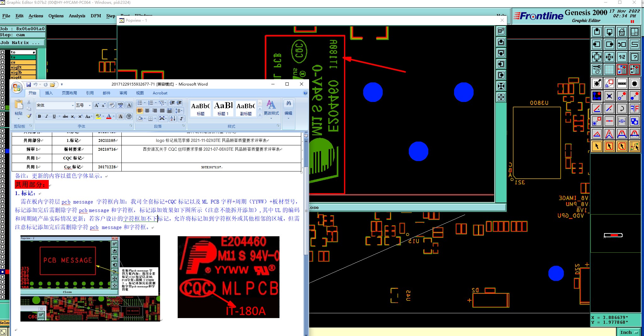Switch to the 插入 tab in Word
Image resolution: width=644 pixels, height=336 pixels.
click(x=49, y=93)
